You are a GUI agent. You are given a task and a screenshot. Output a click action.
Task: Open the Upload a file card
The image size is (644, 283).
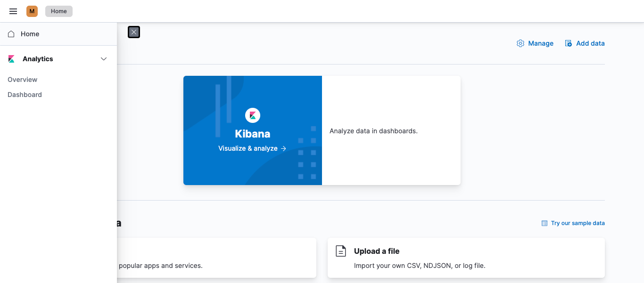pos(466,258)
